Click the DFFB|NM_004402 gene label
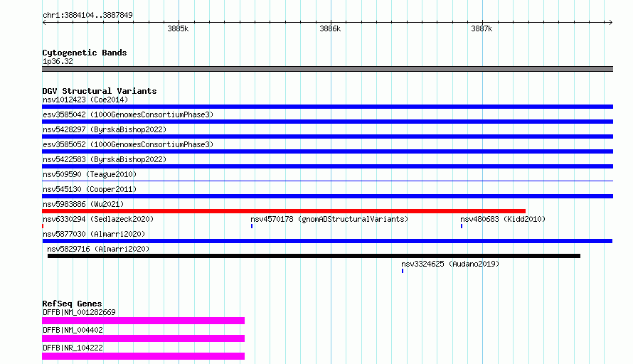 [73, 330]
